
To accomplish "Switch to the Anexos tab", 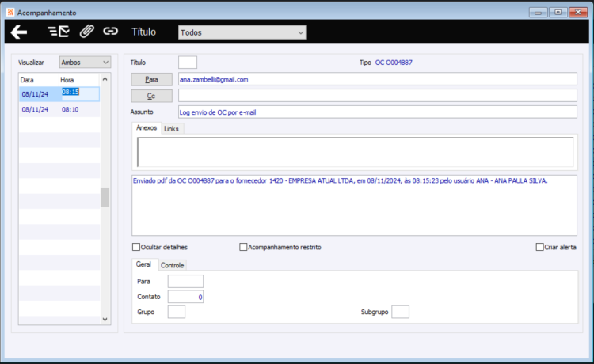I will [x=147, y=128].
